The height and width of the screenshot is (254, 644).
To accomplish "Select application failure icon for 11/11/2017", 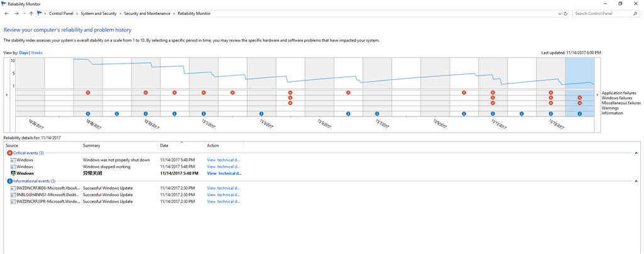I will tap(493, 93).
